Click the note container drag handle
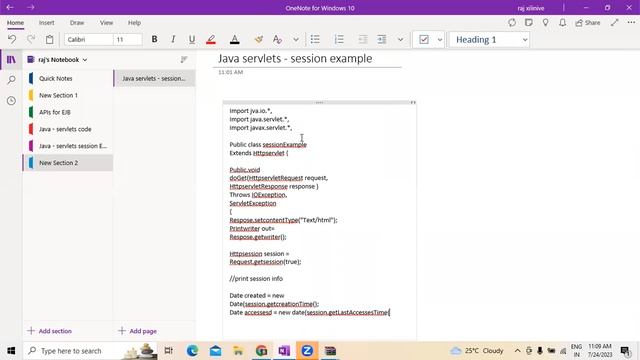 click(319, 102)
